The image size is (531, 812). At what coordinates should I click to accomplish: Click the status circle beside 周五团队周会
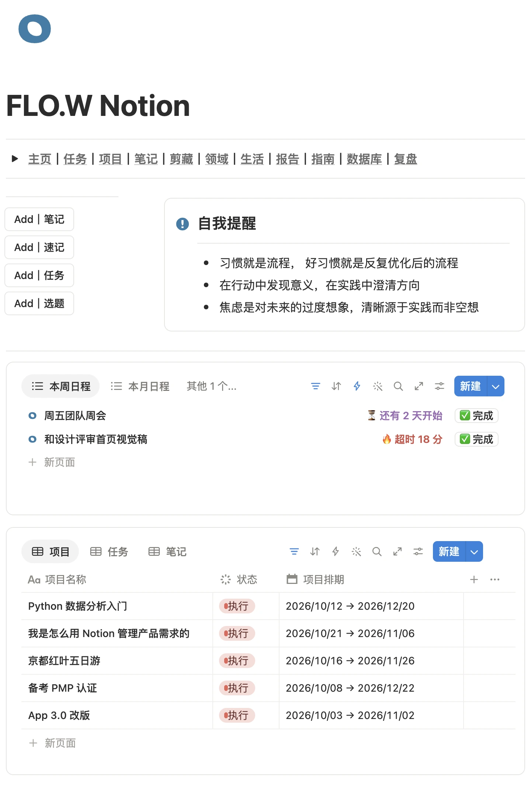[32, 416]
